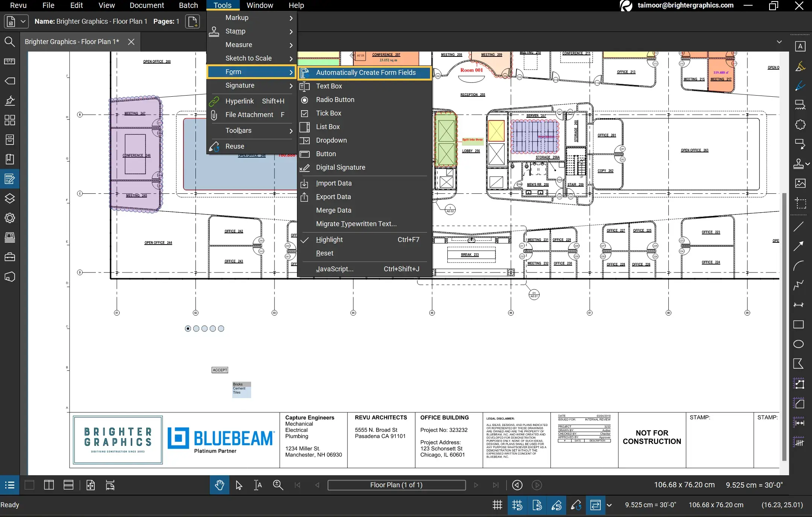The image size is (812, 517).
Task: Click the Bricks Cement Tiles list box
Action: pyautogui.click(x=242, y=390)
